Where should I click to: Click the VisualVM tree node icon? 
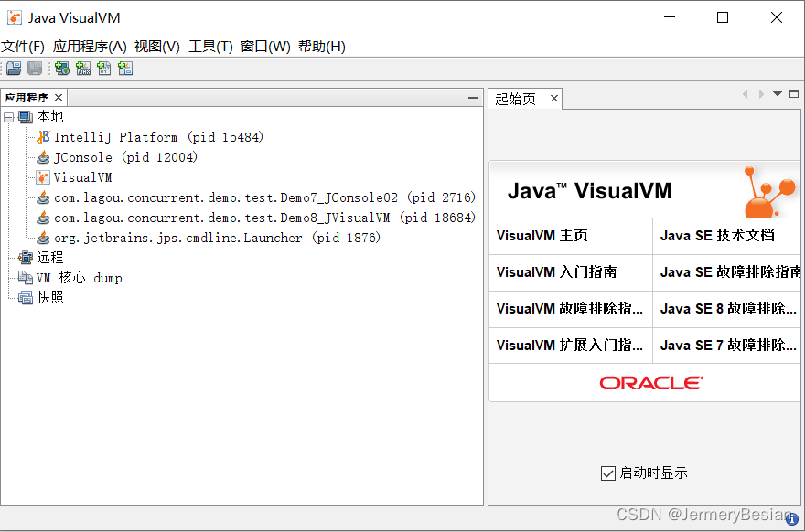[x=43, y=177]
